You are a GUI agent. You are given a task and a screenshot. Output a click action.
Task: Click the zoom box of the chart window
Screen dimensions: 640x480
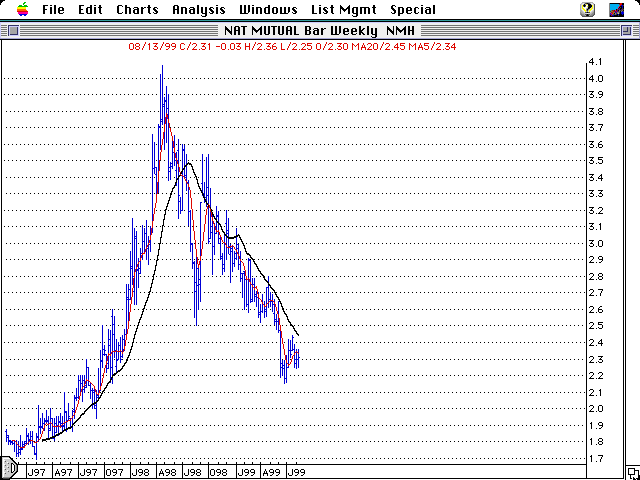tap(626, 31)
